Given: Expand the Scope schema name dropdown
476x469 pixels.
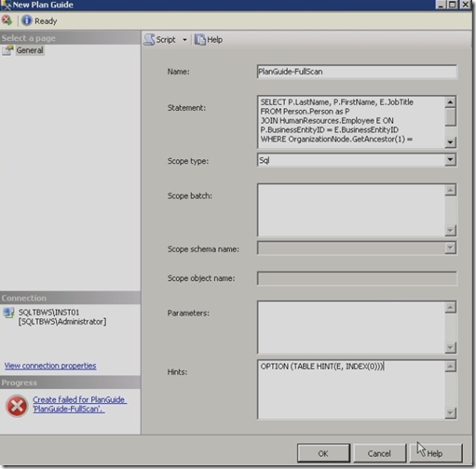Looking at the screenshot, I should point(450,248).
